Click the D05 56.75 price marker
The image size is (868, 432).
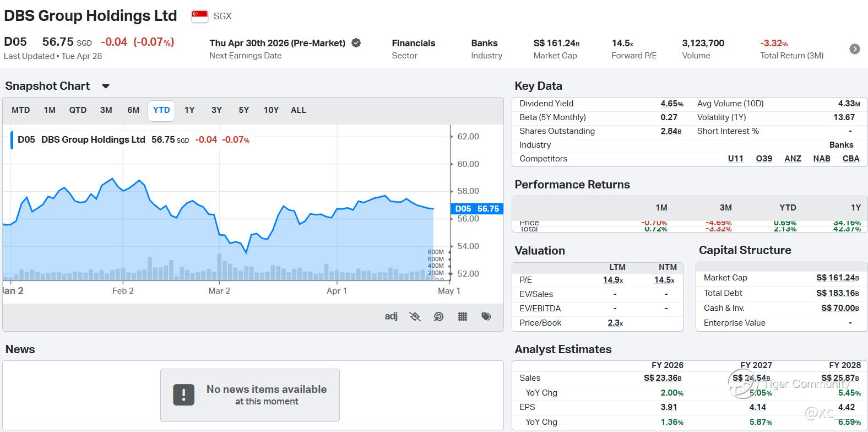pyautogui.click(x=477, y=209)
